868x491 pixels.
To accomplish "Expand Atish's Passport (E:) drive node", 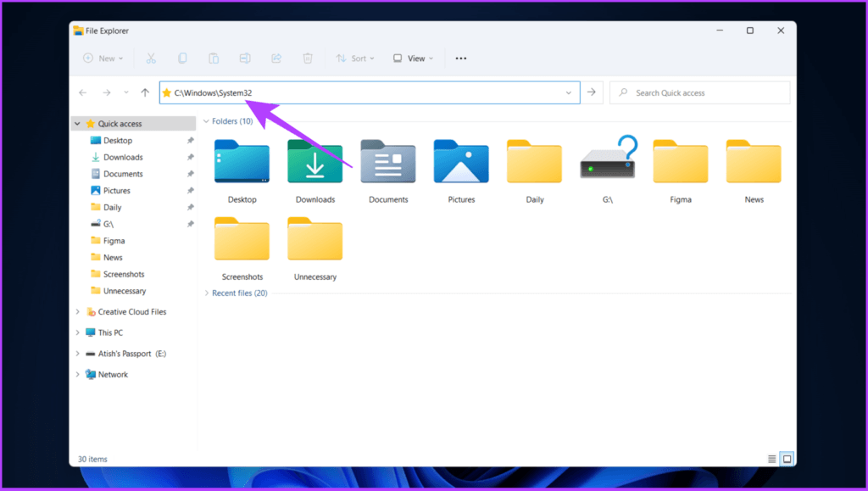I will click(x=77, y=354).
